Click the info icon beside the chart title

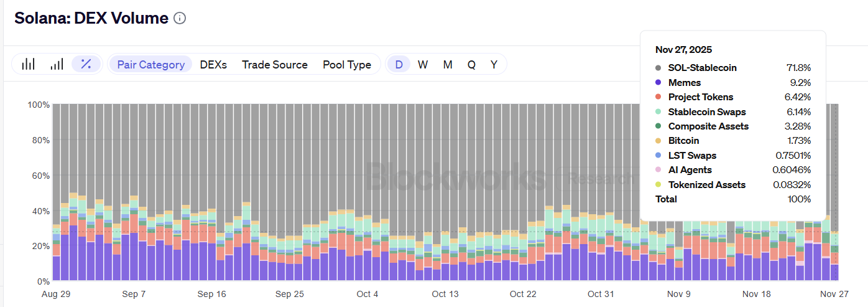click(180, 19)
